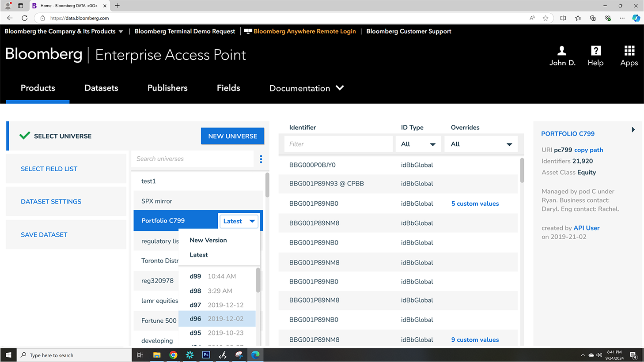This screenshot has width=644, height=362.
Task: Open the John D. user profile icon
Action: click(x=562, y=51)
